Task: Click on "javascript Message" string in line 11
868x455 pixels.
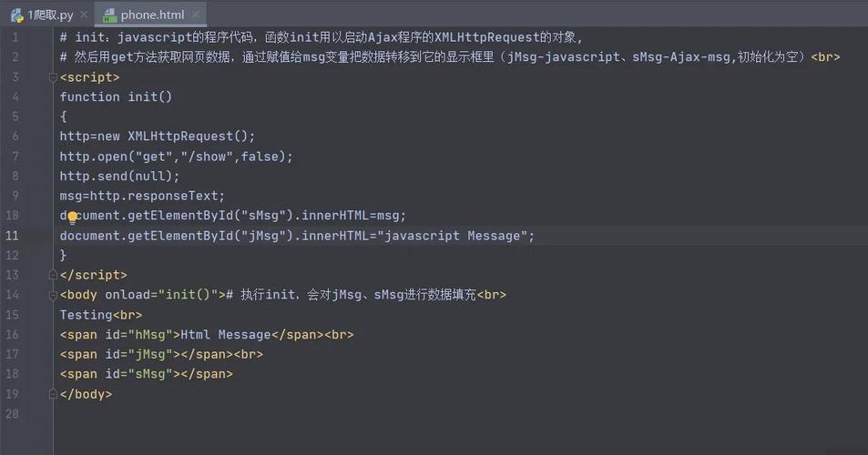Action: (453, 236)
